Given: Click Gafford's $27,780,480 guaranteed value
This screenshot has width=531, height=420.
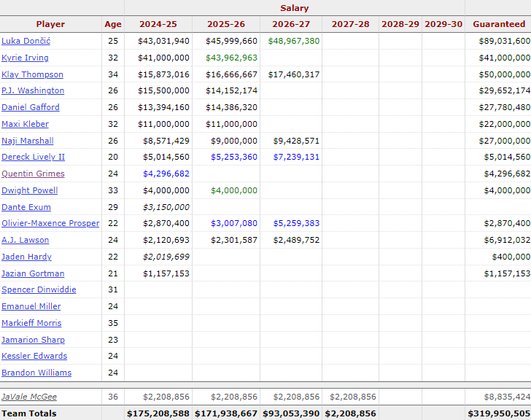Looking at the screenshot, I should (505, 107).
